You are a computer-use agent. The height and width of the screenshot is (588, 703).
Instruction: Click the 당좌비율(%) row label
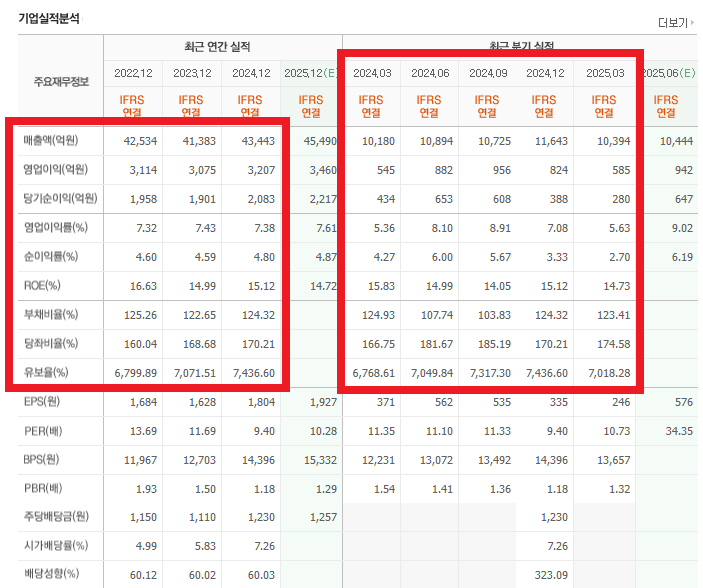point(51,344)
